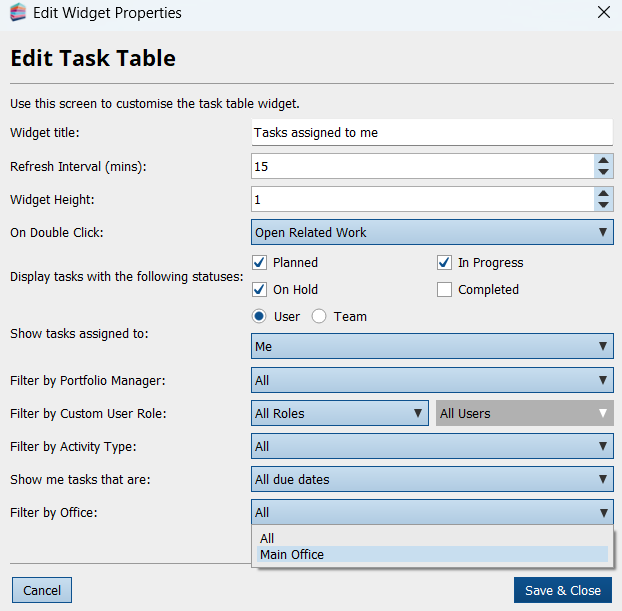The image size is (622, 611).
Task: Select the Team radio button
Action: click(x=320, y=317)
